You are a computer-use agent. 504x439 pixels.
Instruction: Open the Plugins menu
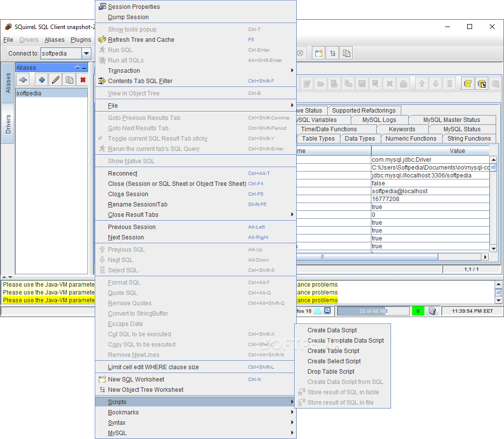pyautogui.click(x=81, y=39)
